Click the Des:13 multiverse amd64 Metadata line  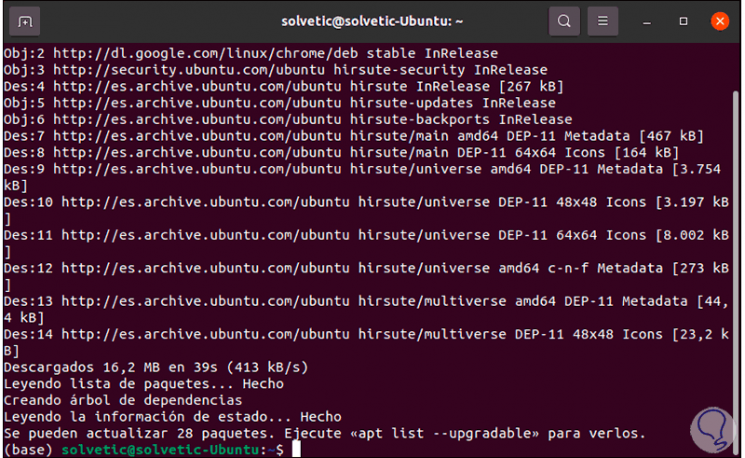[x=366, y=309]
